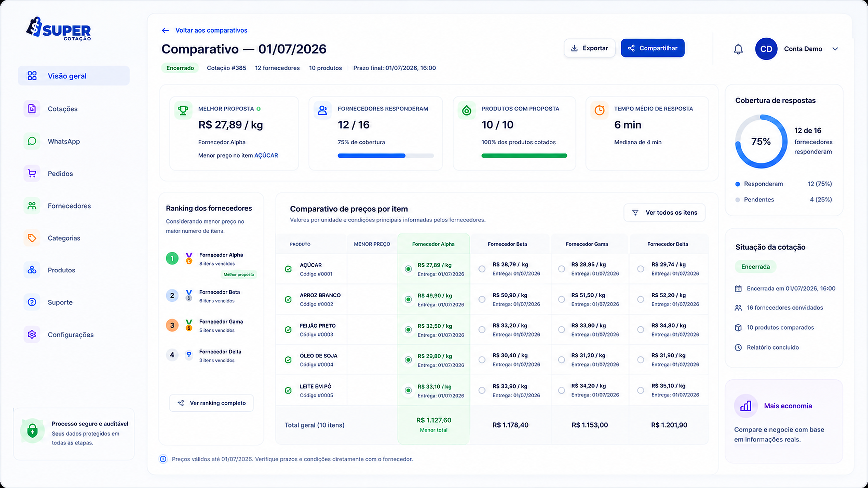Click the CD account avatar
The height and width of the screenshot is (488, 868).
(766, 49)
